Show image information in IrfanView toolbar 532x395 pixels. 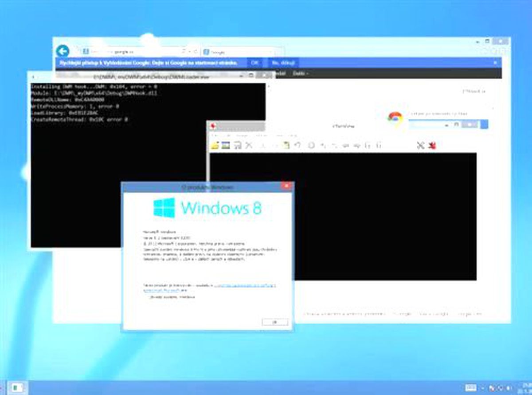311,145
